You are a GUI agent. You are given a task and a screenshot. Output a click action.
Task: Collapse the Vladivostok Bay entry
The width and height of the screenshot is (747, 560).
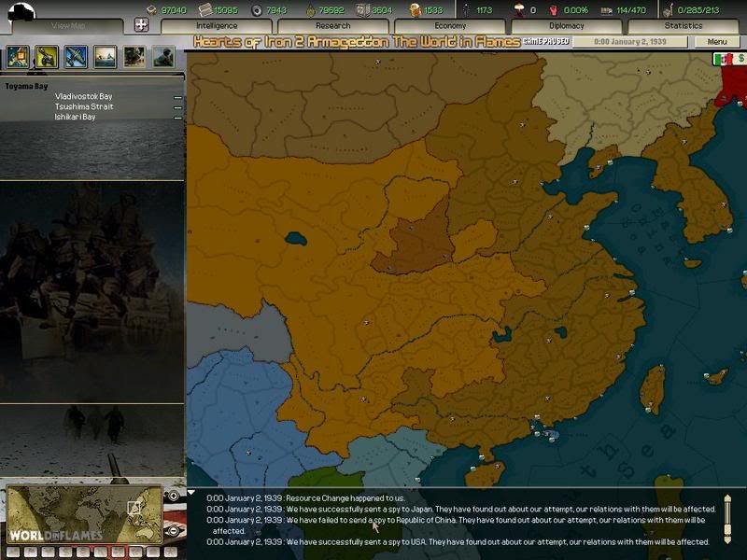(177, 97)
